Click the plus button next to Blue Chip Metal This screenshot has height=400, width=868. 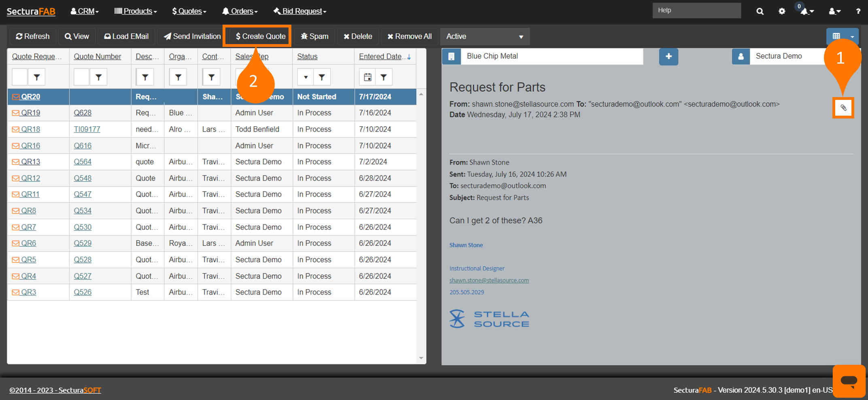[669, 56]
